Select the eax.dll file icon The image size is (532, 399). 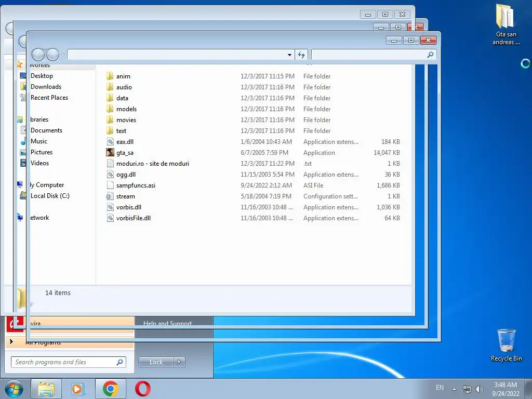click(110, 141)
